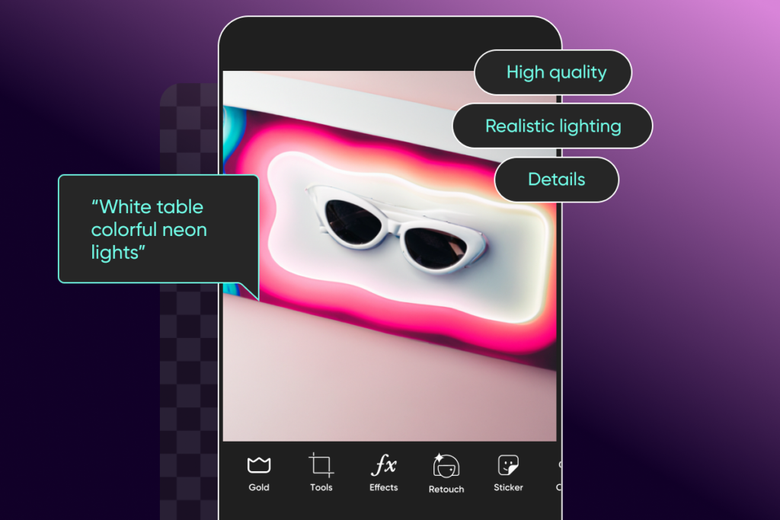
Task: Open the fx Effects icon
Action: pyautogui.click(x=384, y=465)
